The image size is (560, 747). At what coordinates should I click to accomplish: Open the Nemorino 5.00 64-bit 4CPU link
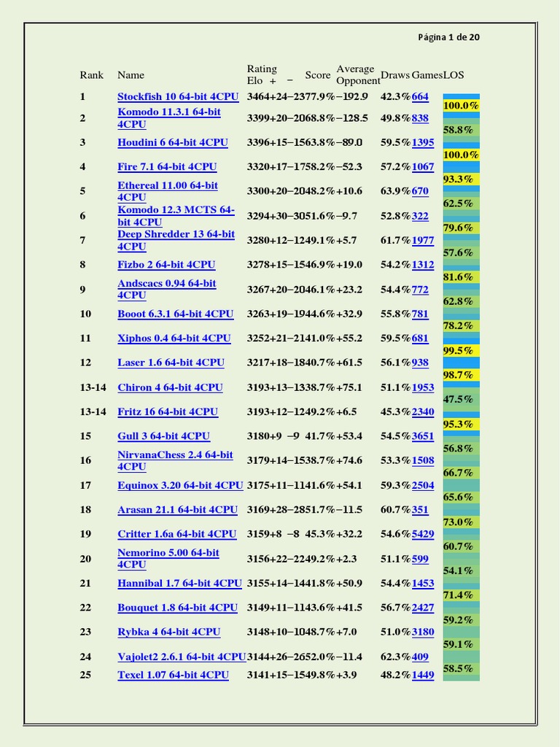click(x=168, y=558)
